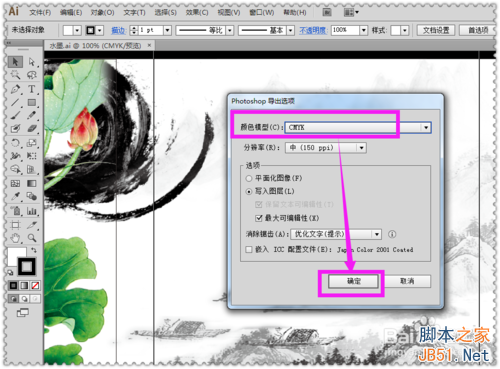Reset to default fill and stroke

(x=11, y=272)
